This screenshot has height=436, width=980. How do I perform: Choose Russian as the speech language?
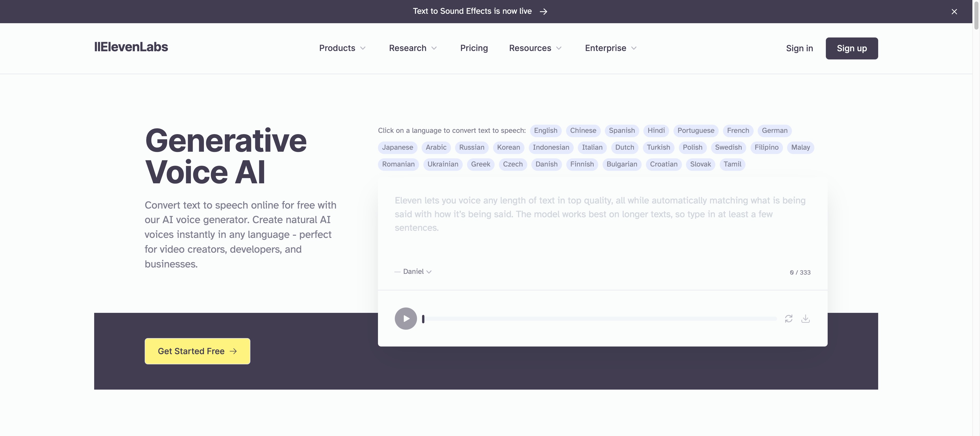click(472, 147)
